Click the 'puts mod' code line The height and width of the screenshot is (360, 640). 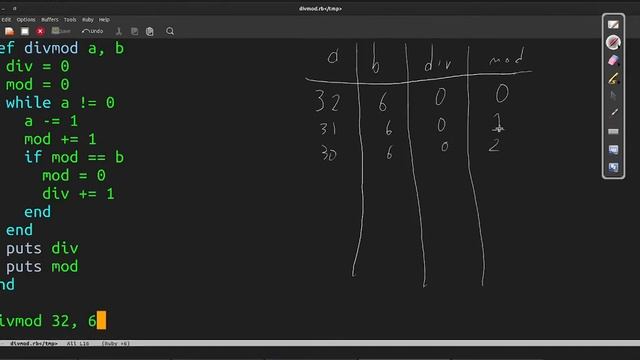pos(42,267)
